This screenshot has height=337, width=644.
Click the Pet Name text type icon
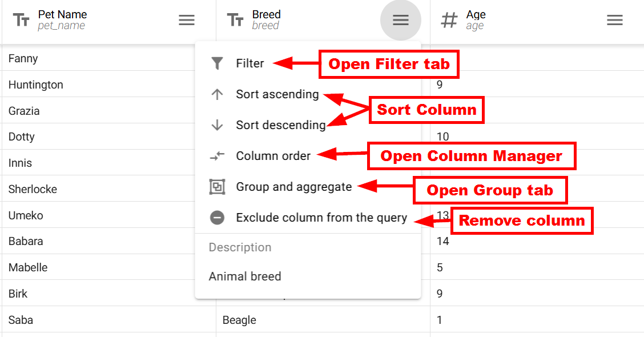point(21,20)
